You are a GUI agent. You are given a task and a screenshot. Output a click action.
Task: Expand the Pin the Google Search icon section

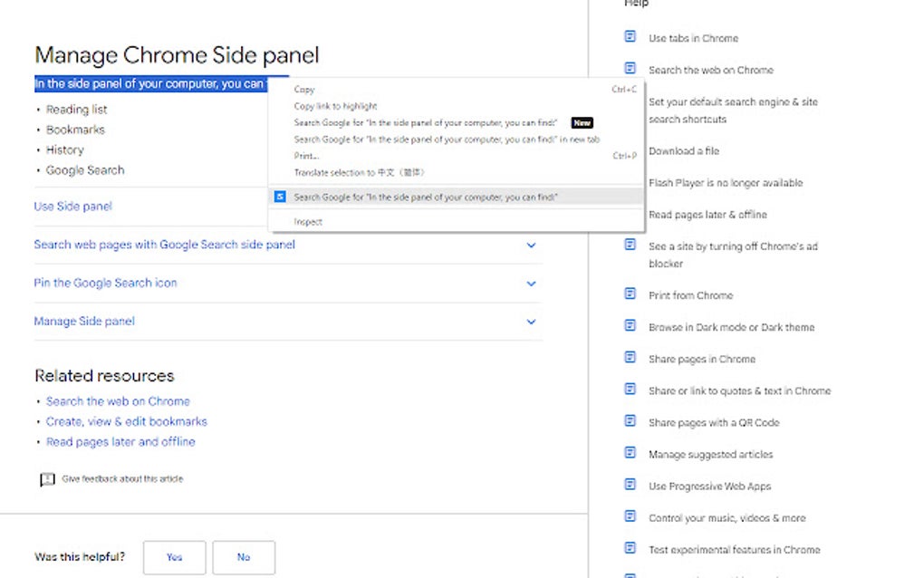pos(531,284)
